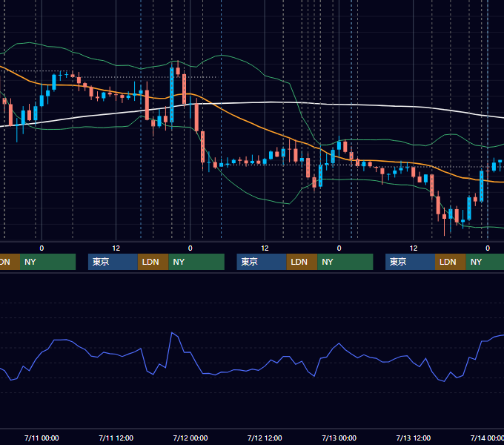
Task: Click the oscillator peak near 7/12 00:00
Action: click(172, 333)
